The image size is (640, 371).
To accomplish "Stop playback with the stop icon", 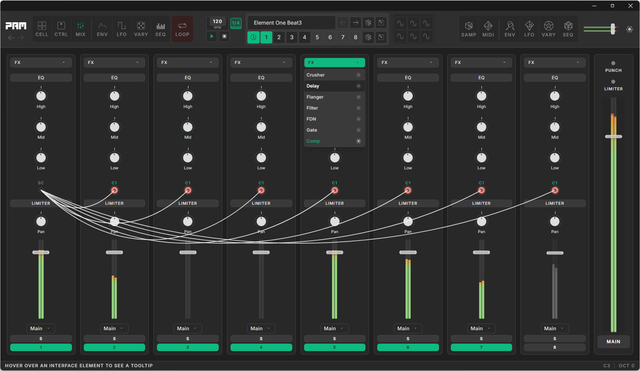I will 224,36.
